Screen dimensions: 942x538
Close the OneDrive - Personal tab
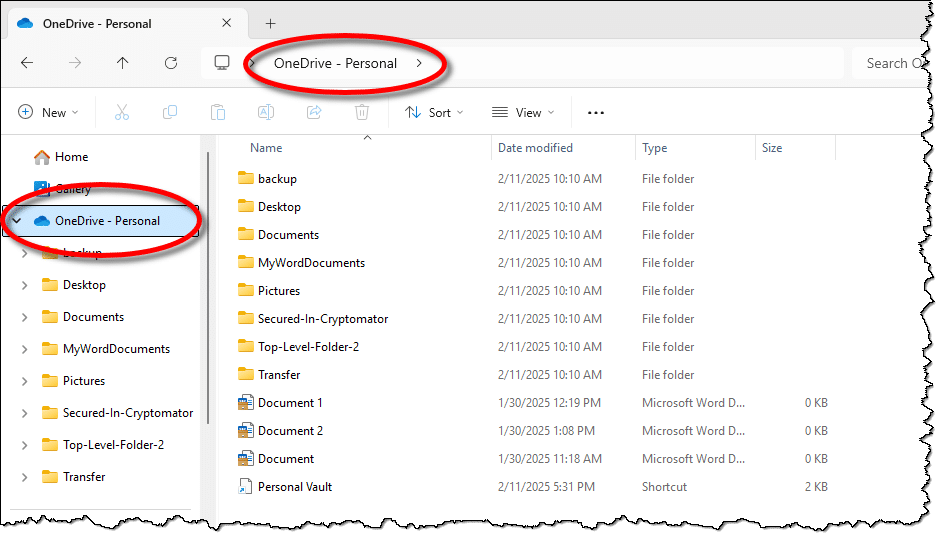coord(226,23)
